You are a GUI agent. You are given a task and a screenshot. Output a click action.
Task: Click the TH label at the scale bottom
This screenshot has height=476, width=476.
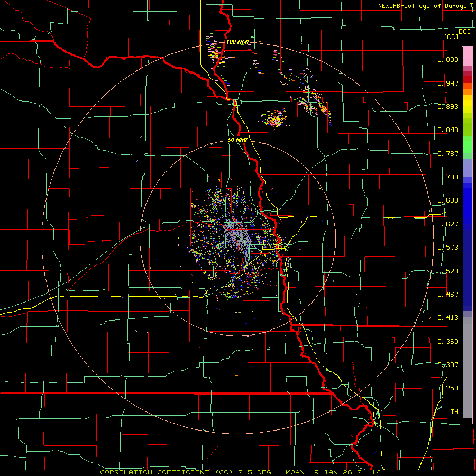(454, 412)
